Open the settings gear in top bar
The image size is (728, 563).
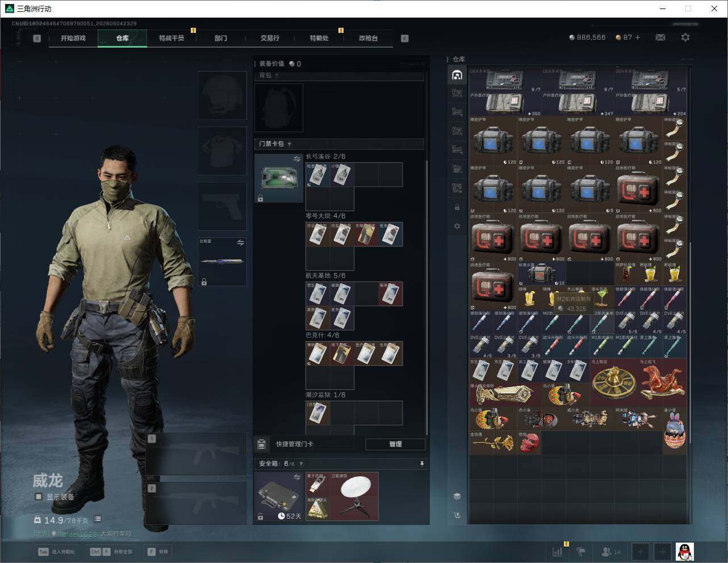pyautogui.click(x=685, y=37)
